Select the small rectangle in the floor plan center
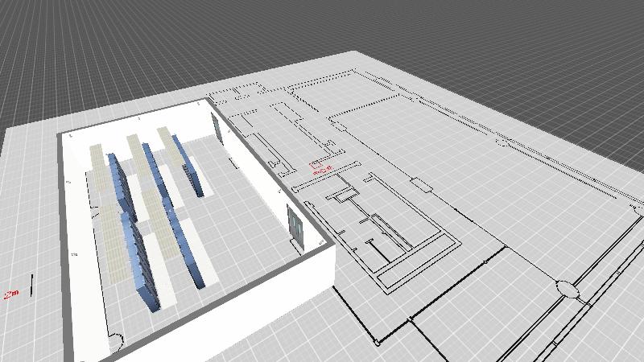 [x=422, y=187]
